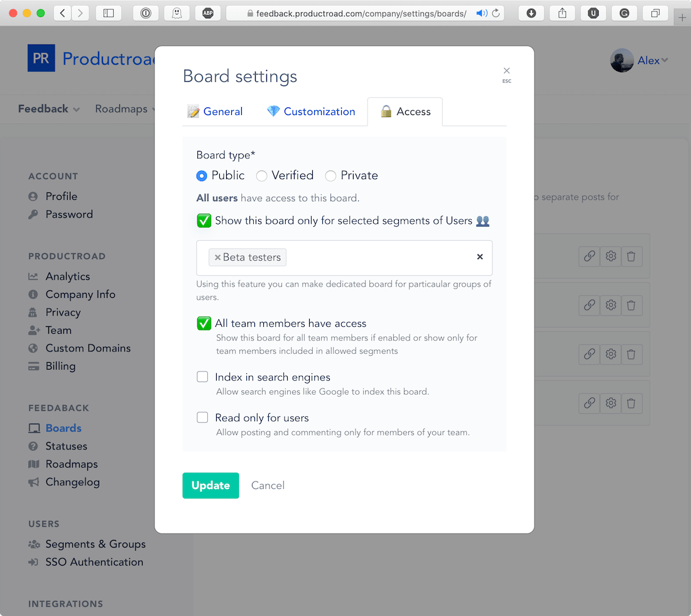Delete the first board with trash icon
The height and width of the screenshot is (616, 691).
point(631,256)
